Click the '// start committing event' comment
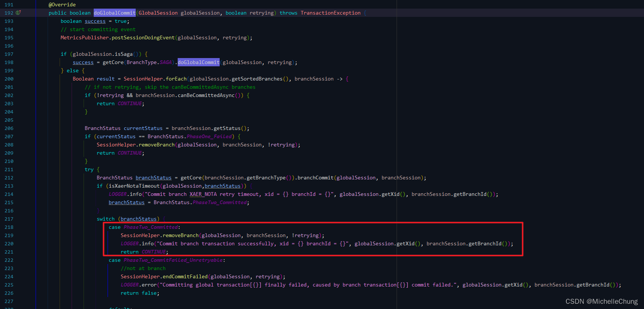Image resolution: width=644 pixels, height=309 pixels. [x=98, y=29]
